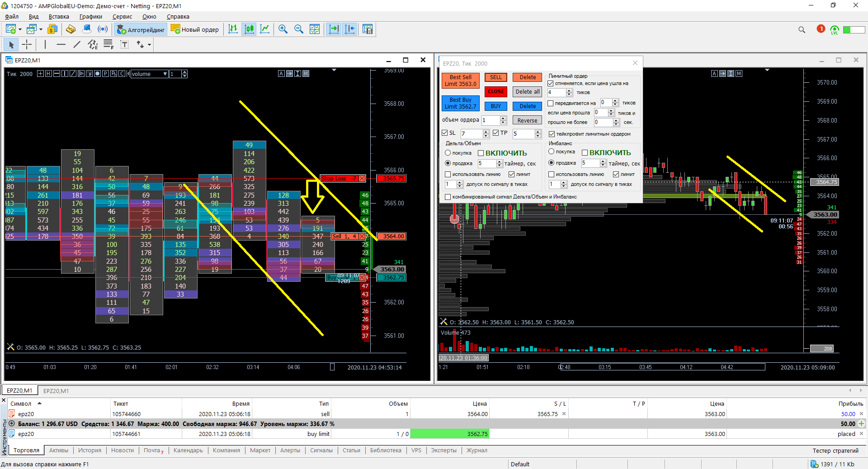Enable ВКЛЮЧИТЬ checkbox in Дельта/Объем group
The image size is (868, 469).
pyautogui.click(x=481, y=153)
